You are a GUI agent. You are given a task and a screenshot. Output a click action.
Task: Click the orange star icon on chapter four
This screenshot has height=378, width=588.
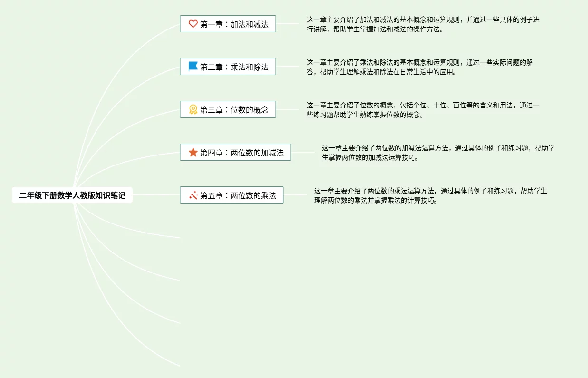[193, 152]
